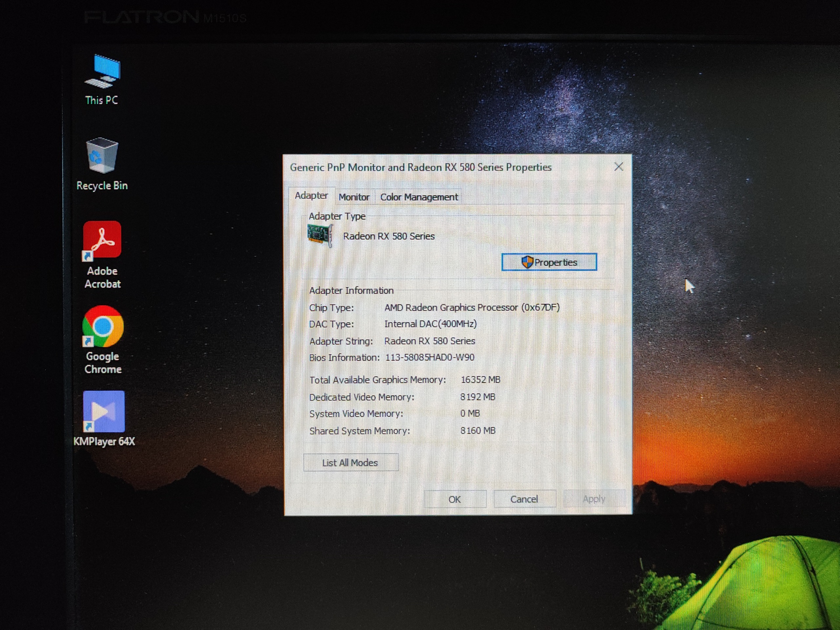Open the Color Management tab
Image resolution: width=840 pixels, height=630 pixels.
point(419,197)
